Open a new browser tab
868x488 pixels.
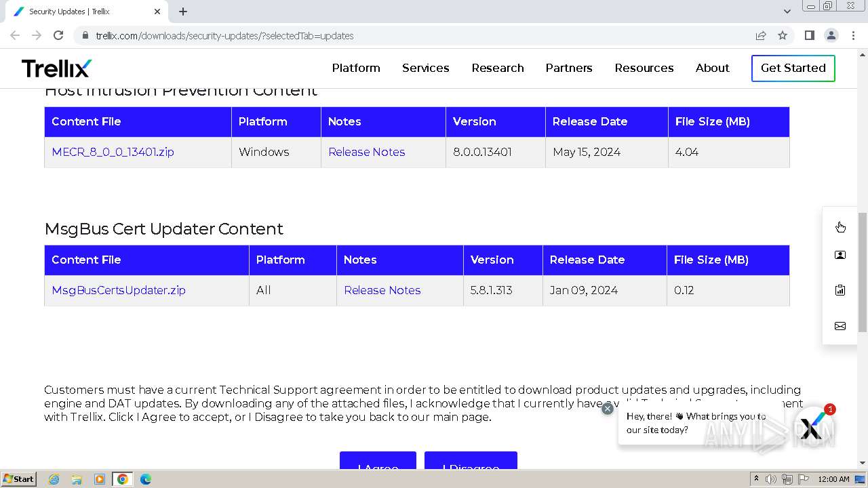183,12
